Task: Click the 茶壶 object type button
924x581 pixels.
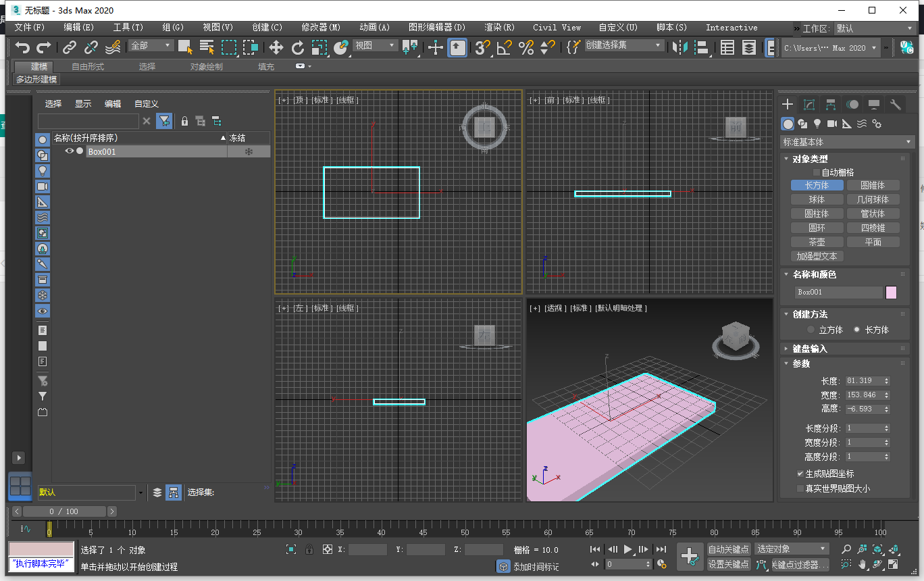Action: pos(817,241)
